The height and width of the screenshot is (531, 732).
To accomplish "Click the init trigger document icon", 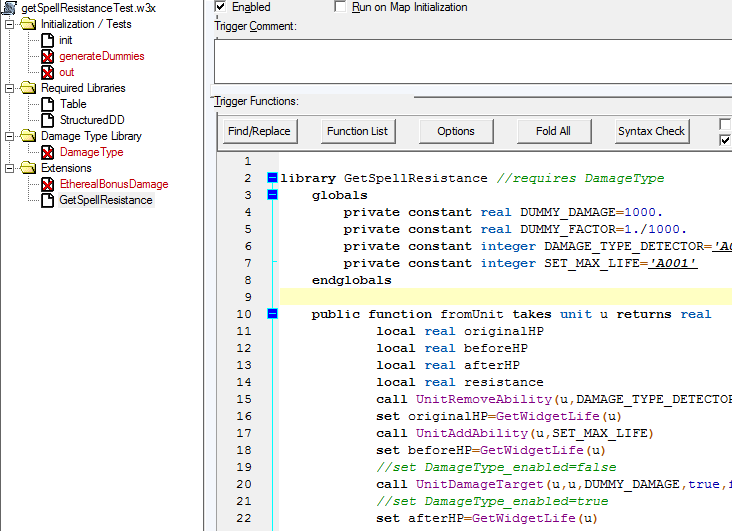I will click(47, 40).
